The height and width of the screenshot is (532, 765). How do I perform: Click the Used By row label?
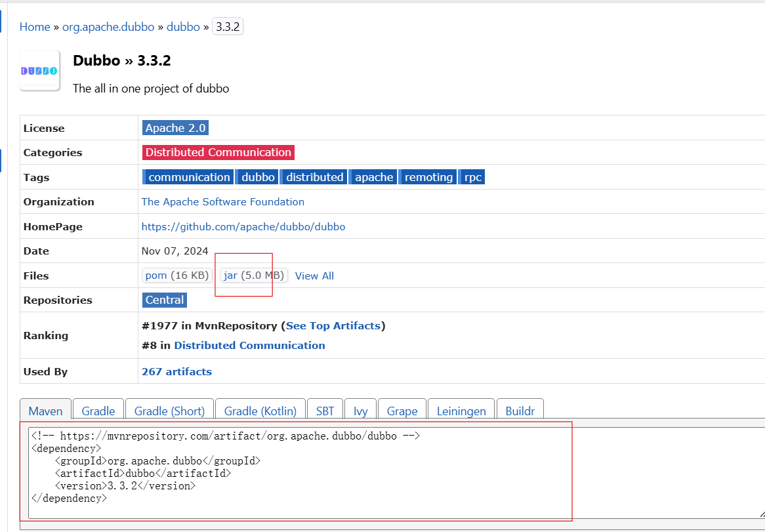[x=45, y=371]
